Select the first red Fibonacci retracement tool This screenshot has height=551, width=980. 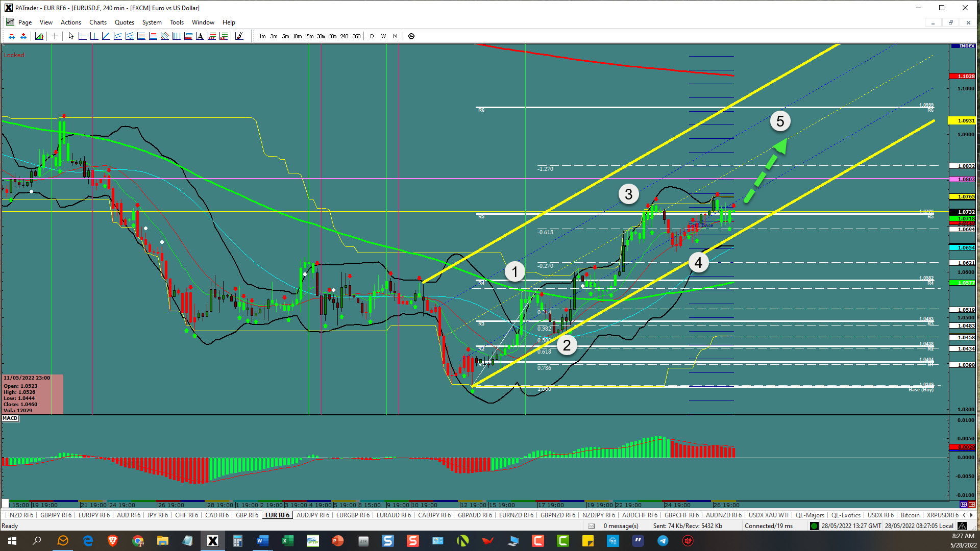141,36
